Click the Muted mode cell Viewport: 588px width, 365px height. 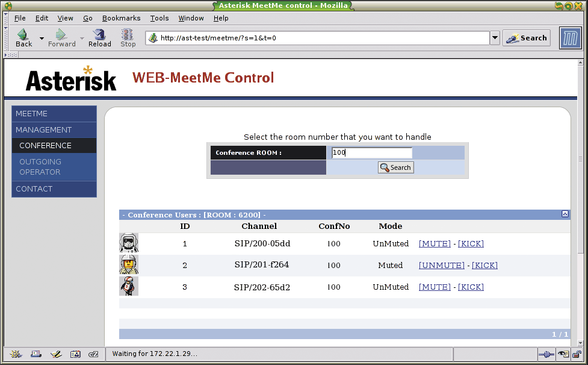click(x=391, y=265)
